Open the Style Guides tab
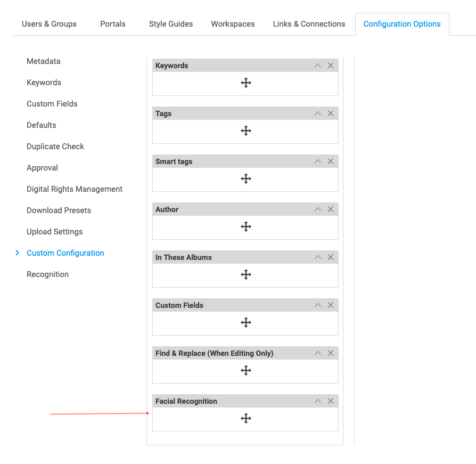Viewport: 476px width, 464px height. pyautogui.click(x=170, y=24)
